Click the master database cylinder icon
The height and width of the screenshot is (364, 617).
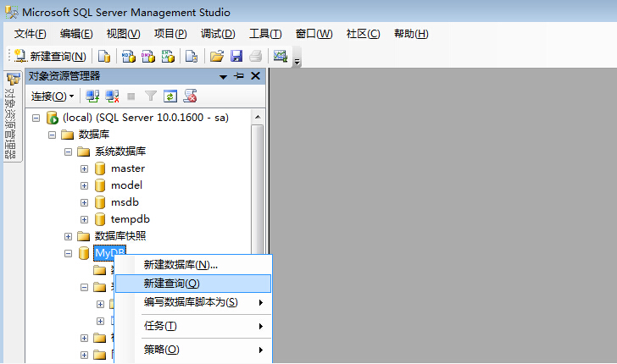point(100,168)
